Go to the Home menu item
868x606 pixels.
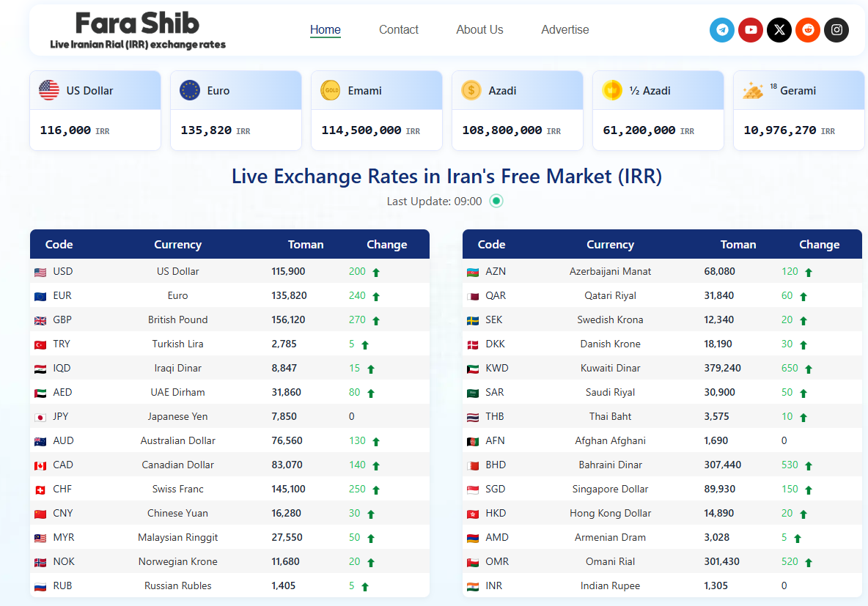point(325,30)
